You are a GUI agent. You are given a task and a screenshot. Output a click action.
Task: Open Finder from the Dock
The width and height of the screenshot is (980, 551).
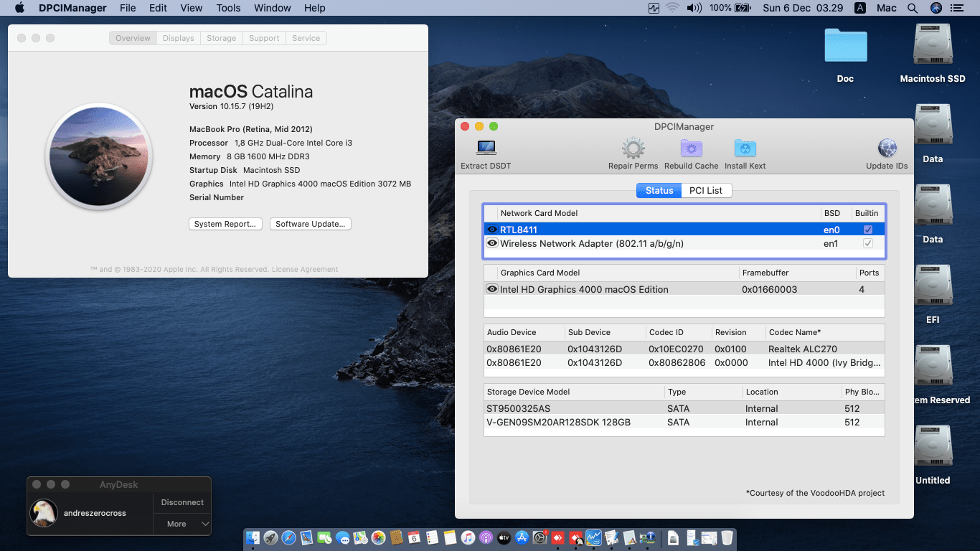coord(253,537)
